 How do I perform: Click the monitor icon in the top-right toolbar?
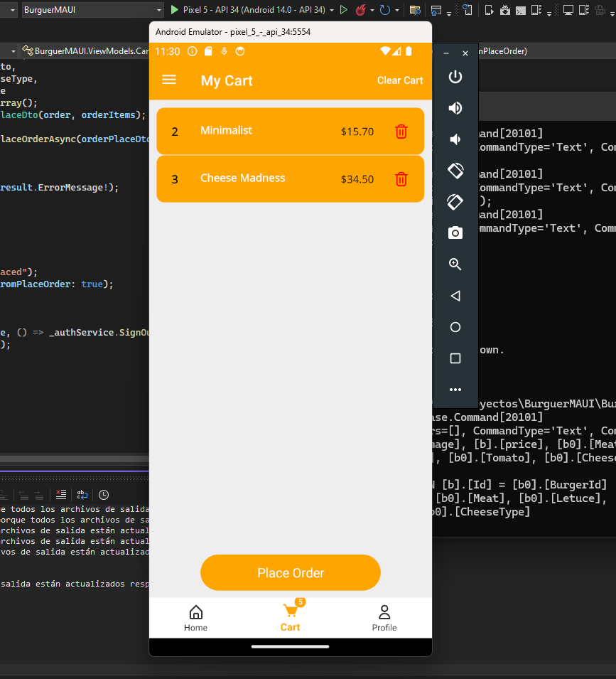568,9
